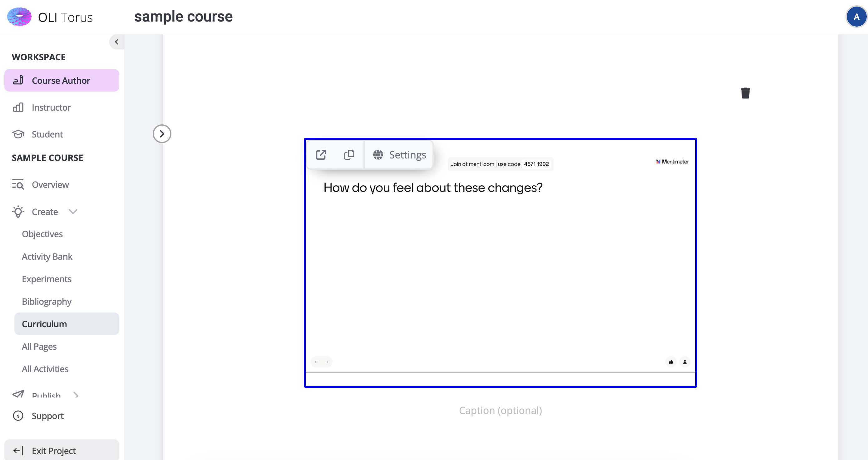Go to previous Mentimeter slide arrow
This screenshot has width=868, height=460.
point(316,362)
